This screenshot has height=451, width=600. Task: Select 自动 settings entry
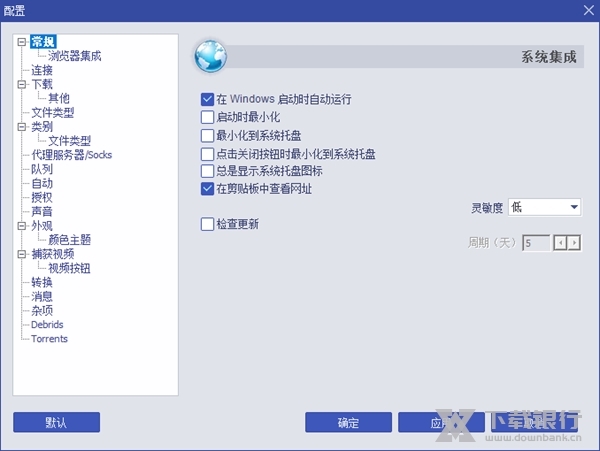[42, 183]
